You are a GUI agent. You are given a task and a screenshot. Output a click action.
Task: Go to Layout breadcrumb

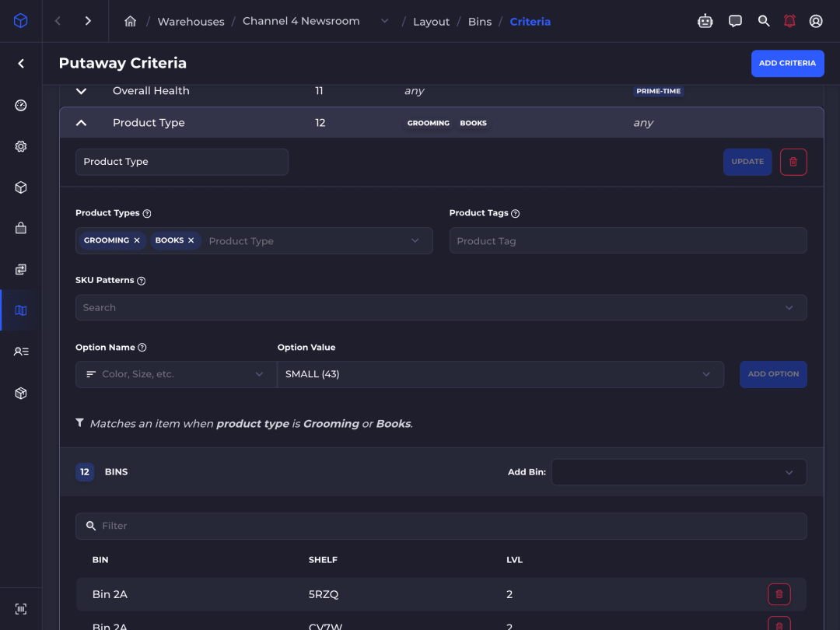(431, 22)
